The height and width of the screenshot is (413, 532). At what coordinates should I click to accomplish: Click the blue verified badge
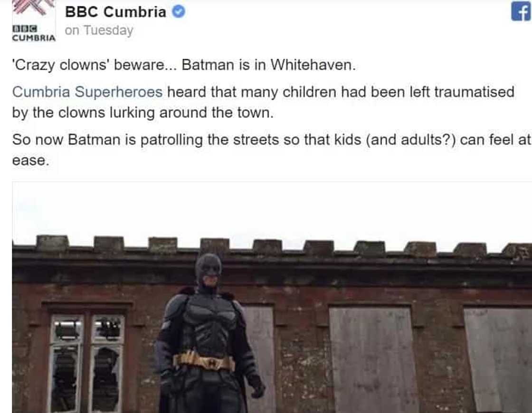click(x=178, y=11)
